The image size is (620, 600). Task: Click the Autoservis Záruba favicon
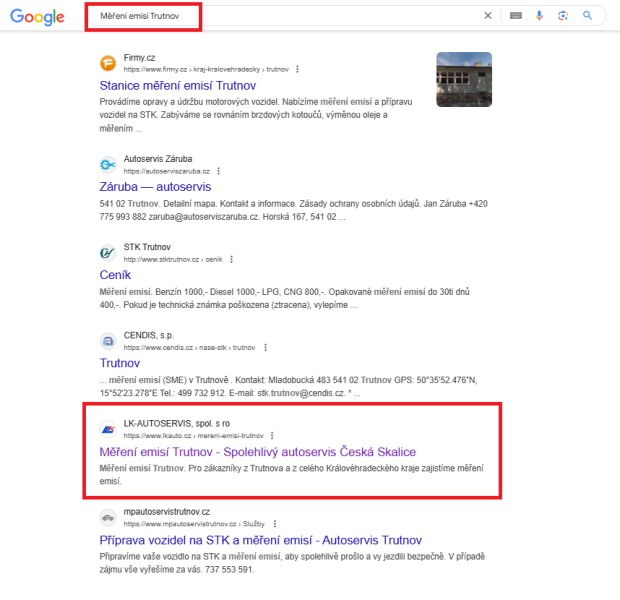coord(108,164)
